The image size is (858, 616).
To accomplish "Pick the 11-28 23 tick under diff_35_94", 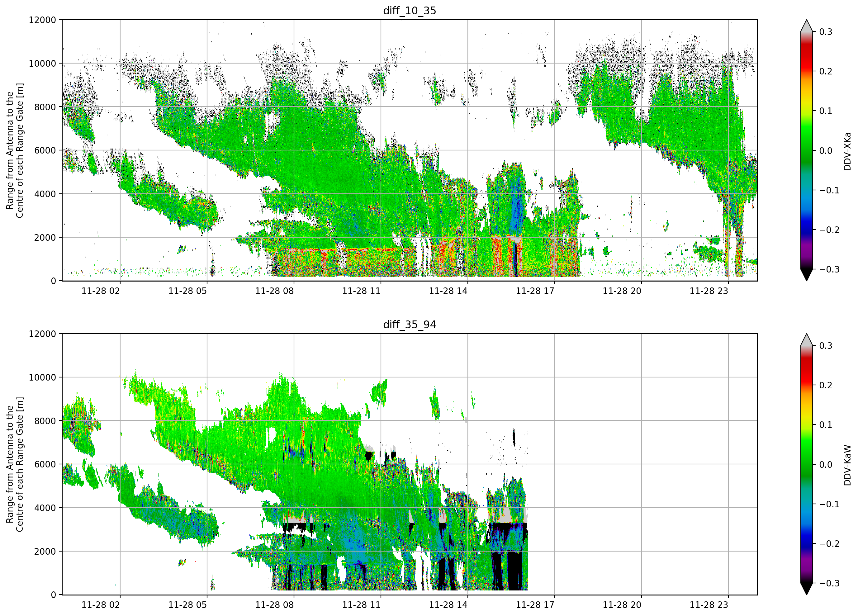I will (709, 605).
